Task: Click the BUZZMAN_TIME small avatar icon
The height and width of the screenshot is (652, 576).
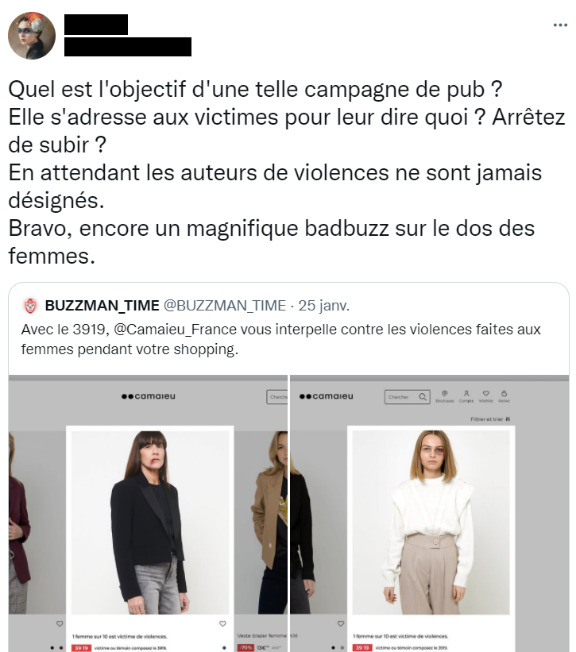Action: (30, 306)
